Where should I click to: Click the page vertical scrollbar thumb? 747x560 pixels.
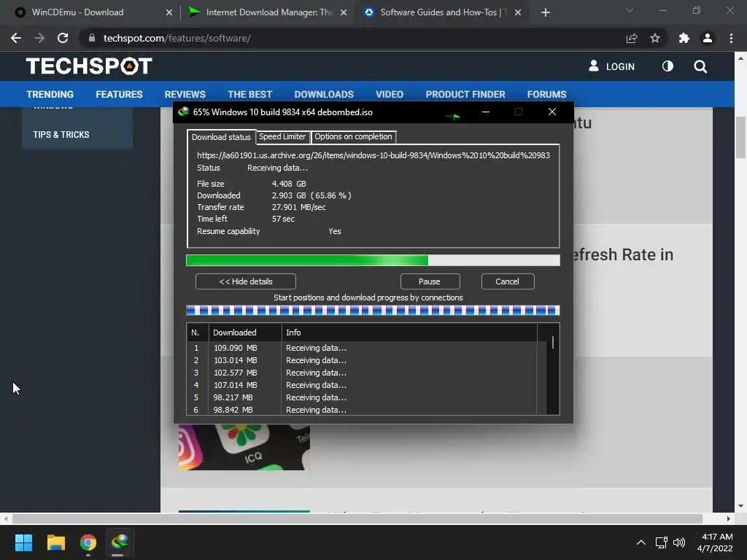click(741, 137)
